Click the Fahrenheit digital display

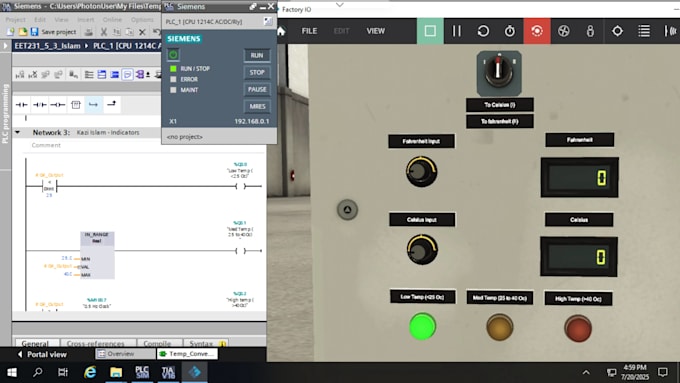[579, 177]
